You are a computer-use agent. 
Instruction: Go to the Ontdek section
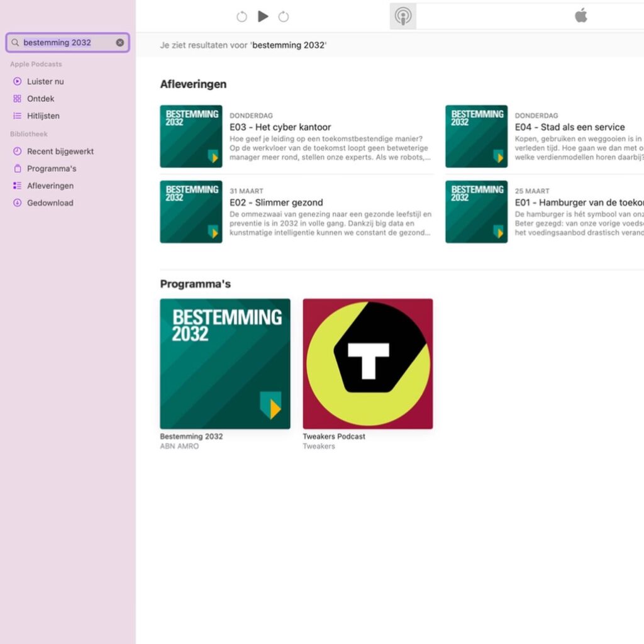tap(40, 99)
